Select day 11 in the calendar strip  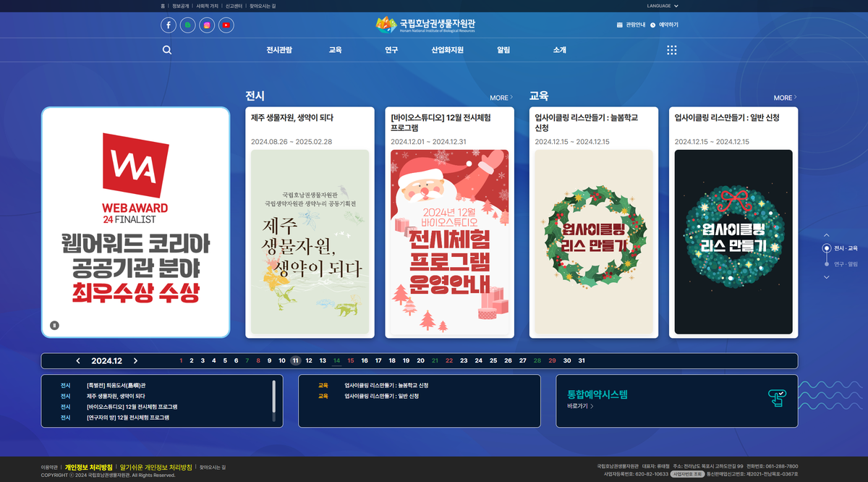tap(295, 360)
